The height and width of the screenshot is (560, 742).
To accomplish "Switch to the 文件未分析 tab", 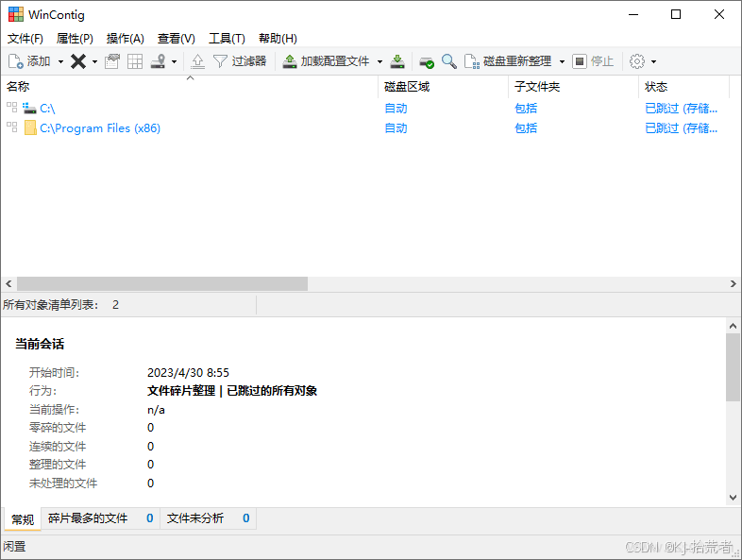I will point(209,518).
